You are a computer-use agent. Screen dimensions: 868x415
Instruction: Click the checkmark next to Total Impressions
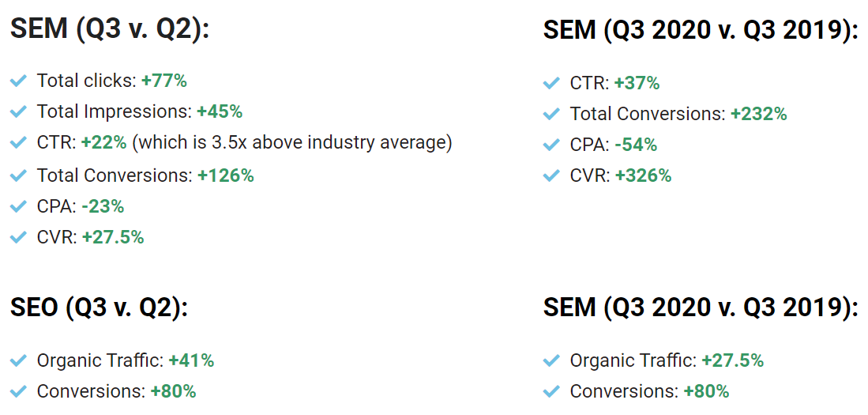click(x=19, y=111)
